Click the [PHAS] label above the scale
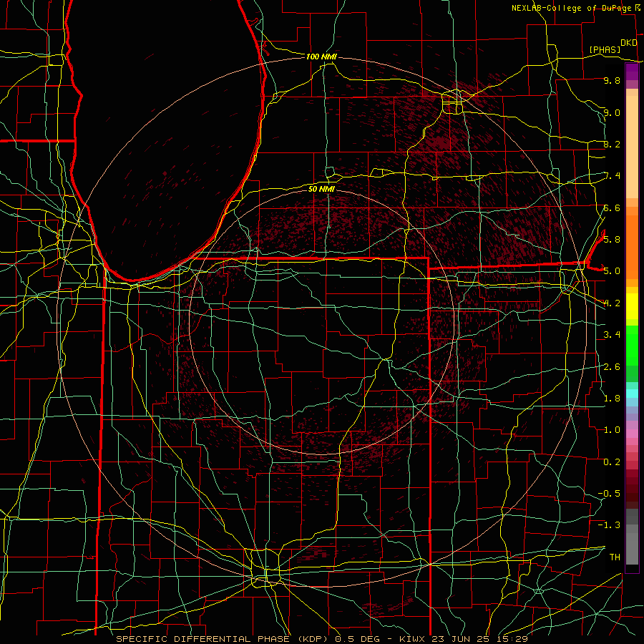 [605, 49]
